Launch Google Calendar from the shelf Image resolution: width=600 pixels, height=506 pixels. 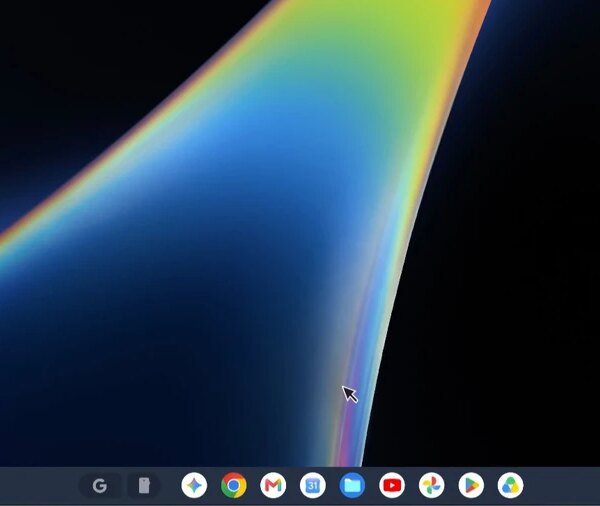click(313, 485)
